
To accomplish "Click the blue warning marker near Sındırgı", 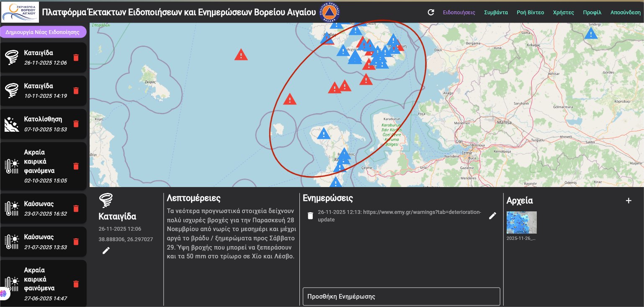I will (x=590, y=34).
